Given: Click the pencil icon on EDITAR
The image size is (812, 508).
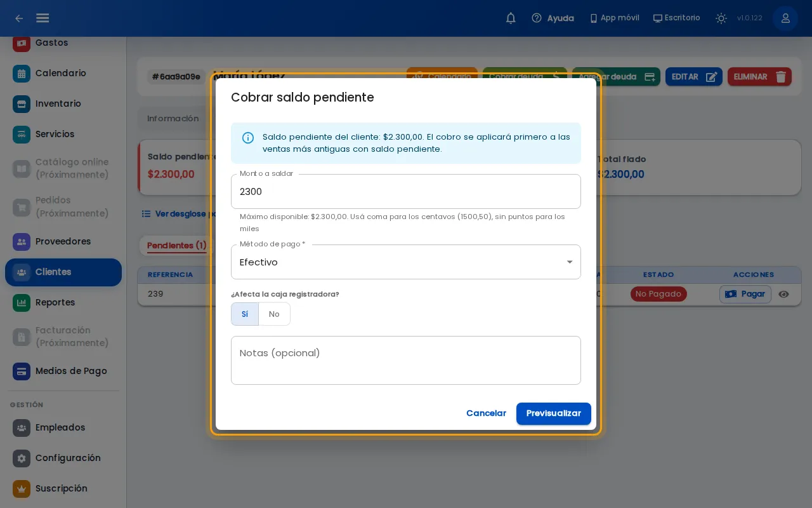Looking at the screenshot, I should pos(712,77).
